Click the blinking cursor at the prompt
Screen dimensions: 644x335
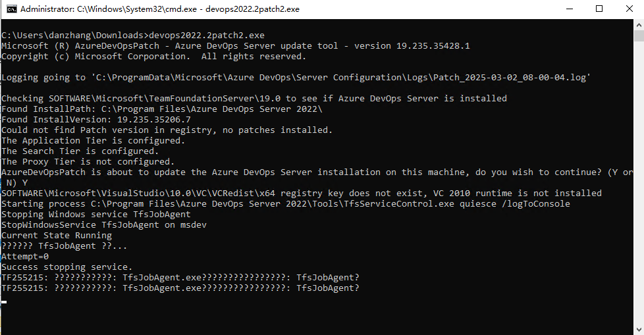4,301
